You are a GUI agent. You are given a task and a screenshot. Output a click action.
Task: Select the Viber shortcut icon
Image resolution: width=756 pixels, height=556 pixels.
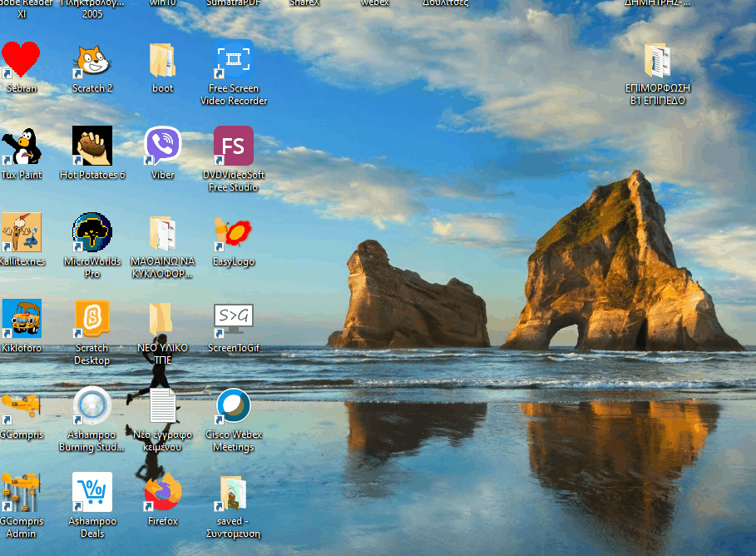[x=163, y=147]
